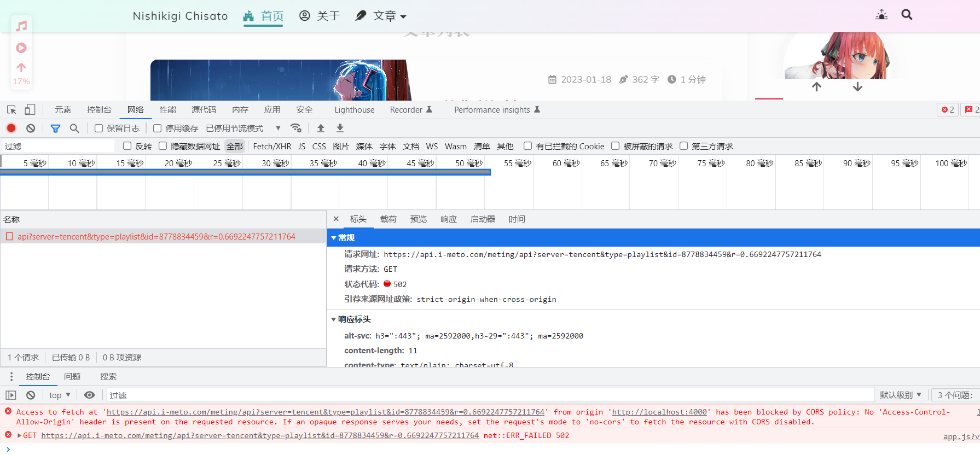The width and height of the screenshot is (980, 455).
Task: Check the 停用缓存 checkbox
Action: click(x=158, y=129)
